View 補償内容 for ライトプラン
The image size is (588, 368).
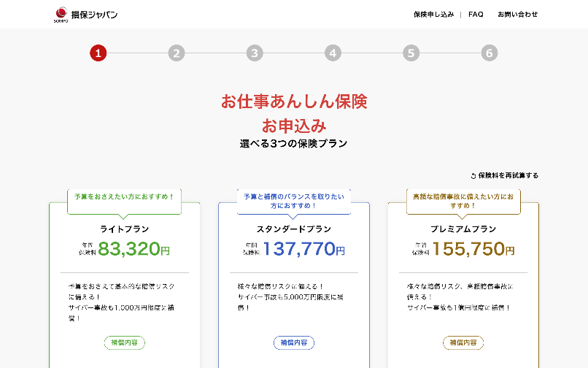[x=125, y=342]
